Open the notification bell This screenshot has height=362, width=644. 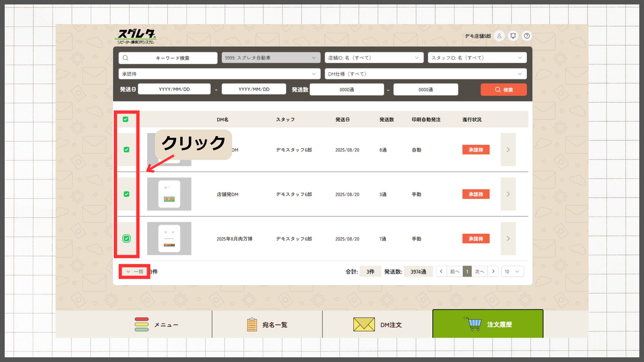(513, 36)
